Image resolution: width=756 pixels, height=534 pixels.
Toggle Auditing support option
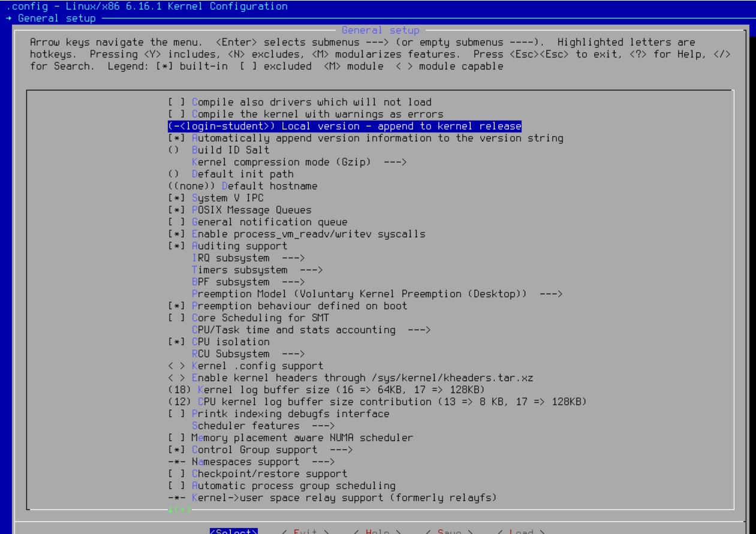pyautogui.click(x=228, y=246)
